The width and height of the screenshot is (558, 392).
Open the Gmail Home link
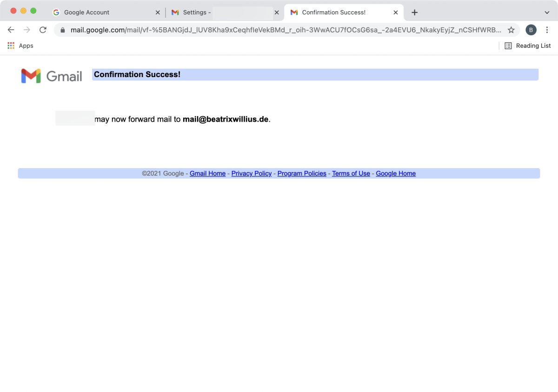pos(207,173)
